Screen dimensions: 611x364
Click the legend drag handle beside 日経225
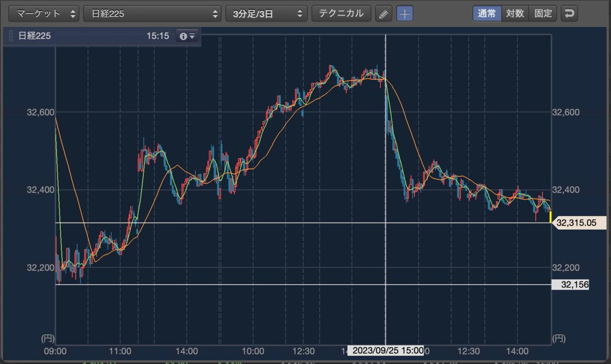[11, 37]
